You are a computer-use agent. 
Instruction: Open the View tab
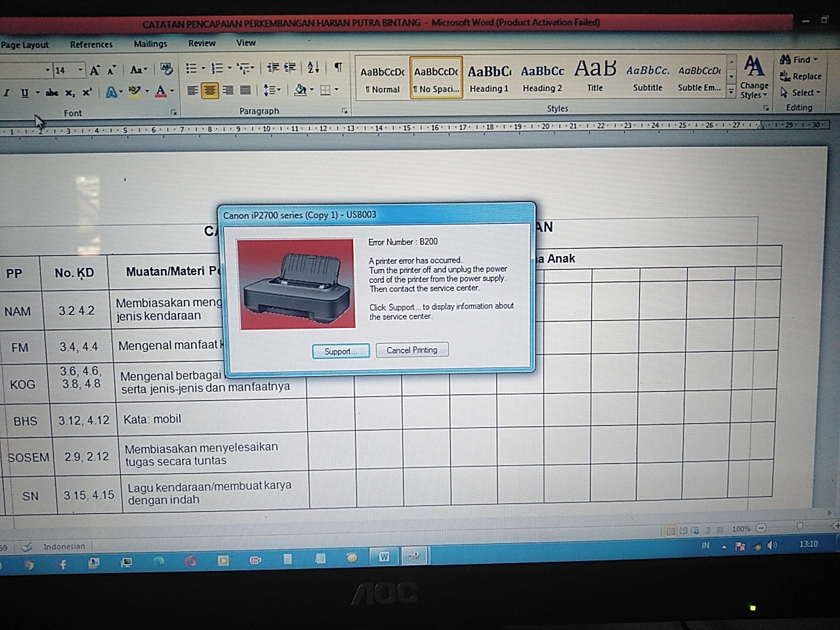(x=246, y=43)
